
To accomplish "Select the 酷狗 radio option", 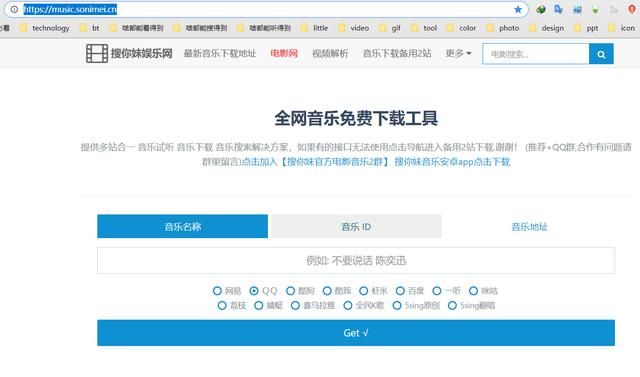I will pyautogui.click(x=290, y=291).
